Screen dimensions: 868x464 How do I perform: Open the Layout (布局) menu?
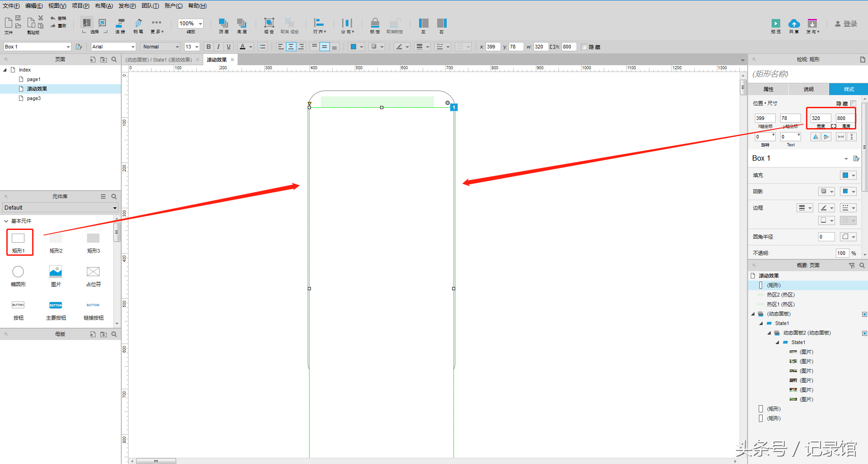[104, 6]
